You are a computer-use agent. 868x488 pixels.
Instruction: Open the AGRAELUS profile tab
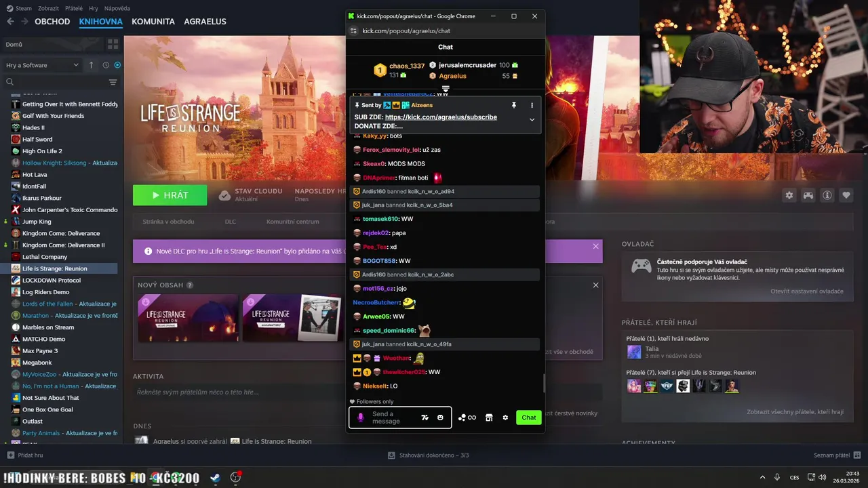click(x=205, y=22)
